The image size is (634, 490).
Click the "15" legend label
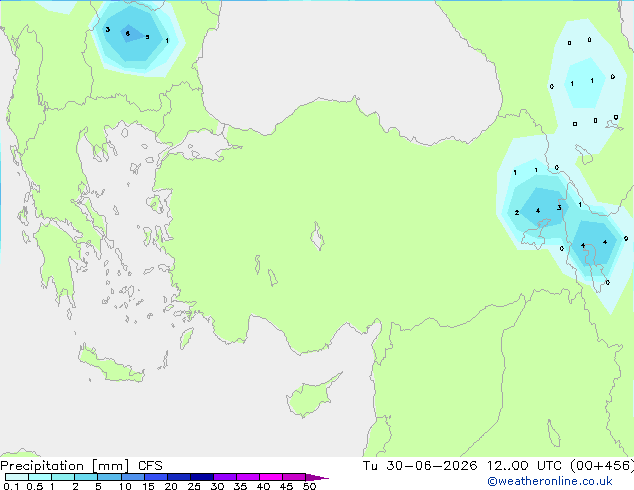[x=148, y=486]
